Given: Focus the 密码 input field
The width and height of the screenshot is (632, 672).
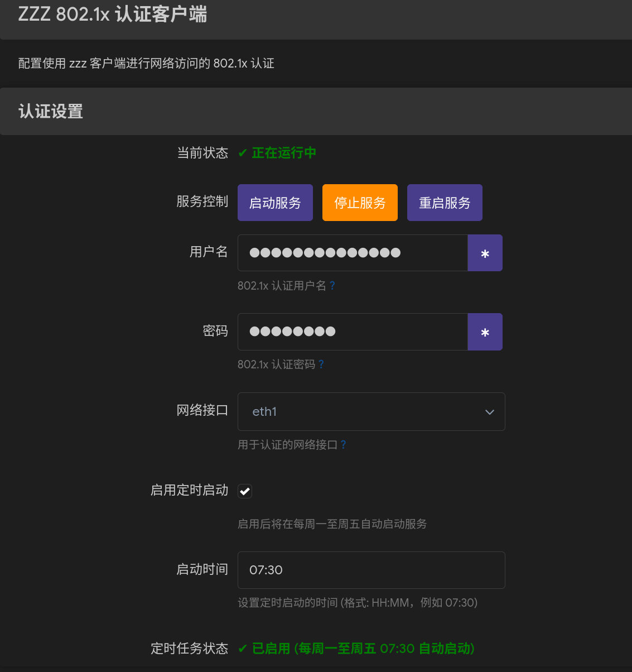Looking at the screenshot, I should tap(353, 332).
